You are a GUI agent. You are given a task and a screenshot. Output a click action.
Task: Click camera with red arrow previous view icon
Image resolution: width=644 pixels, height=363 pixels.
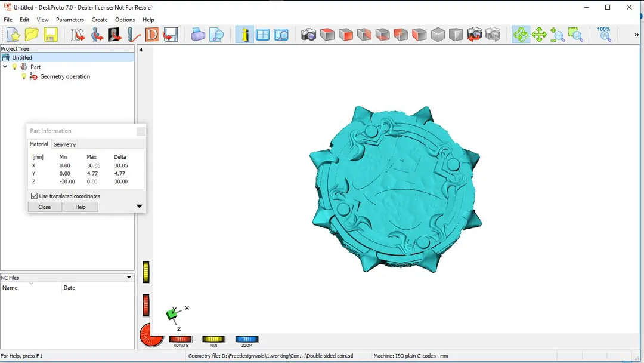pos(475,35)
